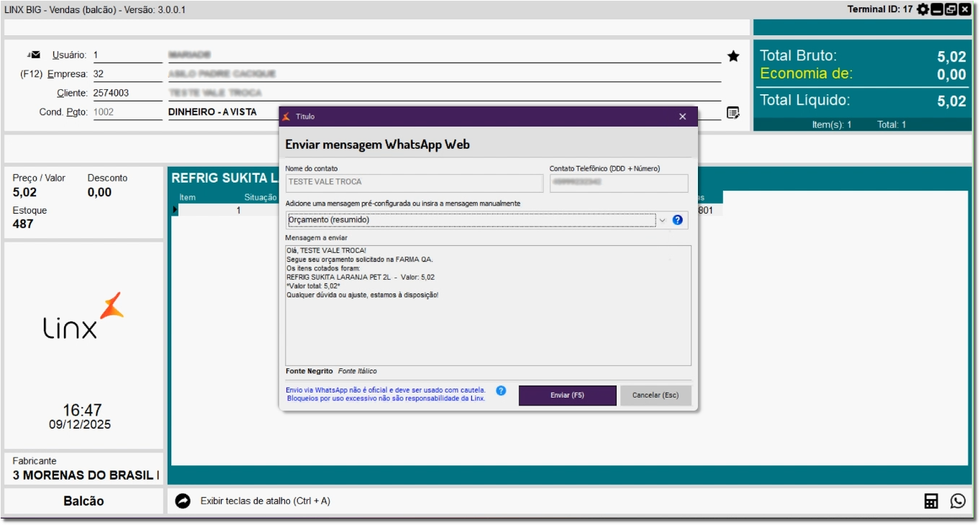
Task: Minimize the LINX BIG window
Action: [x=937, y=9]
